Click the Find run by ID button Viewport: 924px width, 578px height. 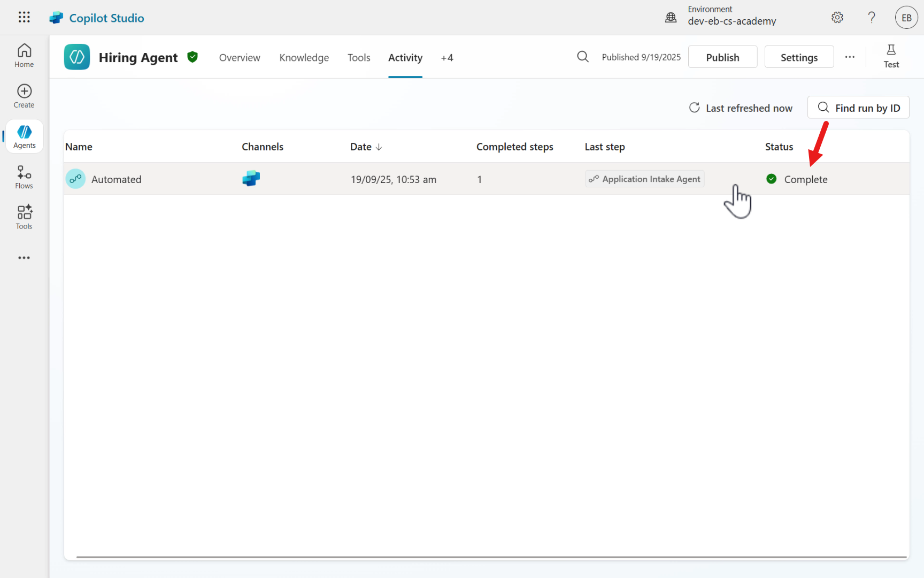tap(858, 108)
